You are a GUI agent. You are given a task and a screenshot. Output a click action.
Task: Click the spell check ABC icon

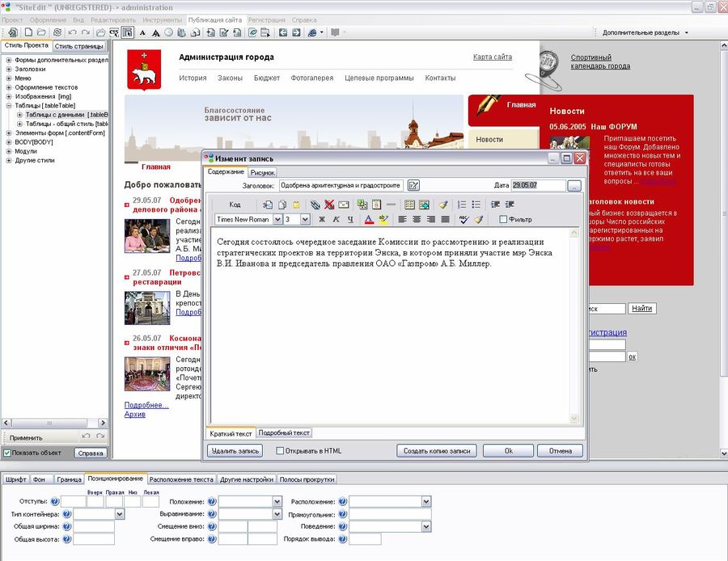point(463,220)
